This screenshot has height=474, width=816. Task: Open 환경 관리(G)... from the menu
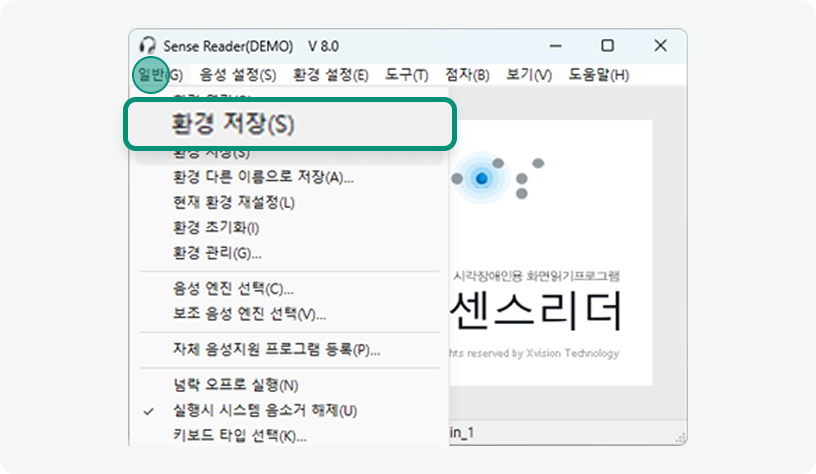coord(289,253)
